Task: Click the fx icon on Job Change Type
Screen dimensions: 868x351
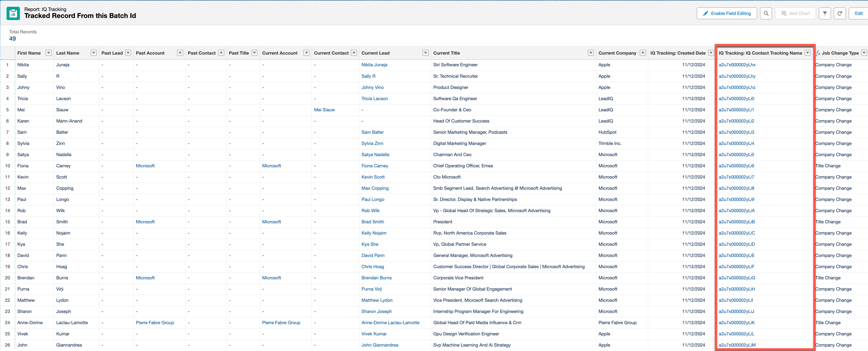Action: [x=818, y=53]
